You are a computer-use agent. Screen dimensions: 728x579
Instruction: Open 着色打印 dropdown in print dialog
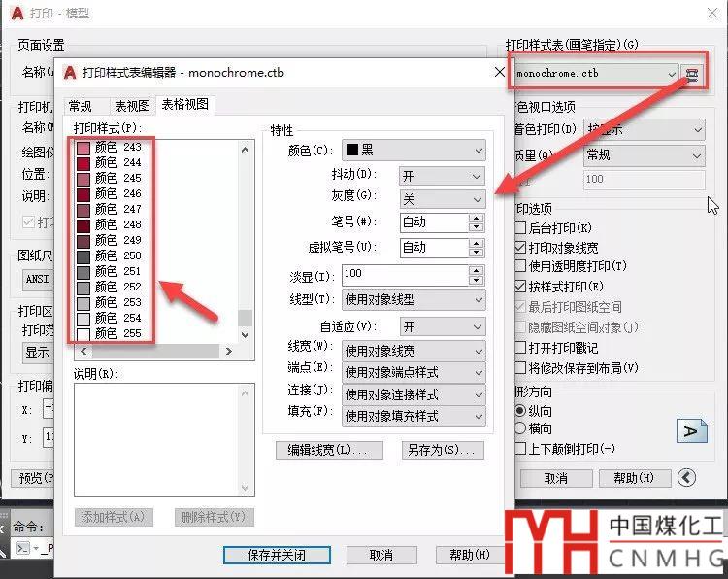tap(645, 129)
